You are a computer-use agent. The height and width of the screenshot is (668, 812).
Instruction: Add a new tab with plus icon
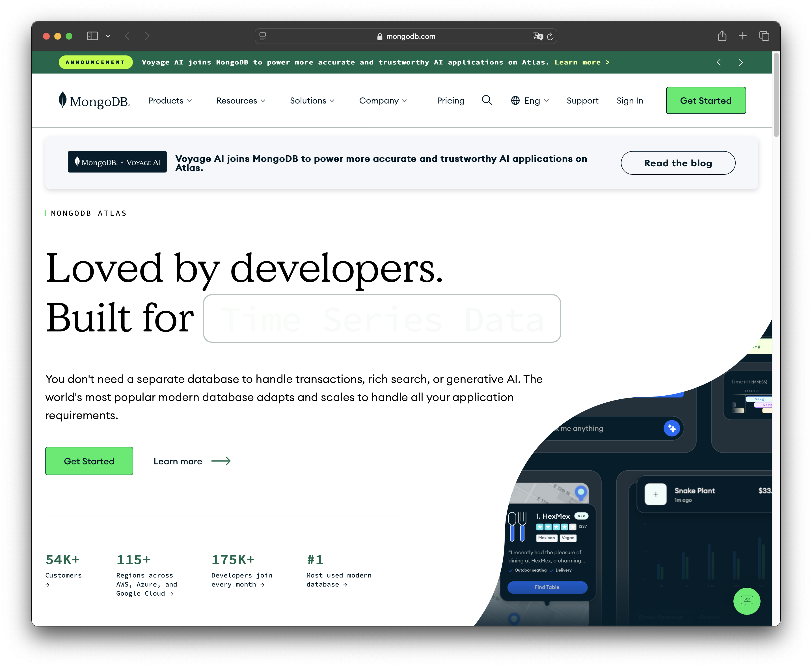(x=743, y=36)
